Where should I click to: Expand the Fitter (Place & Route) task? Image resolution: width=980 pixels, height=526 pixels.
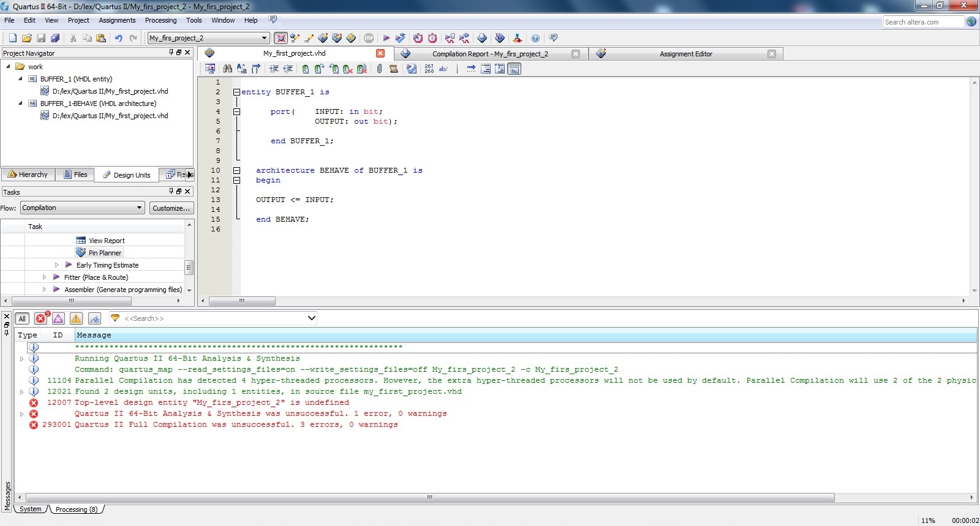[44, 277]
